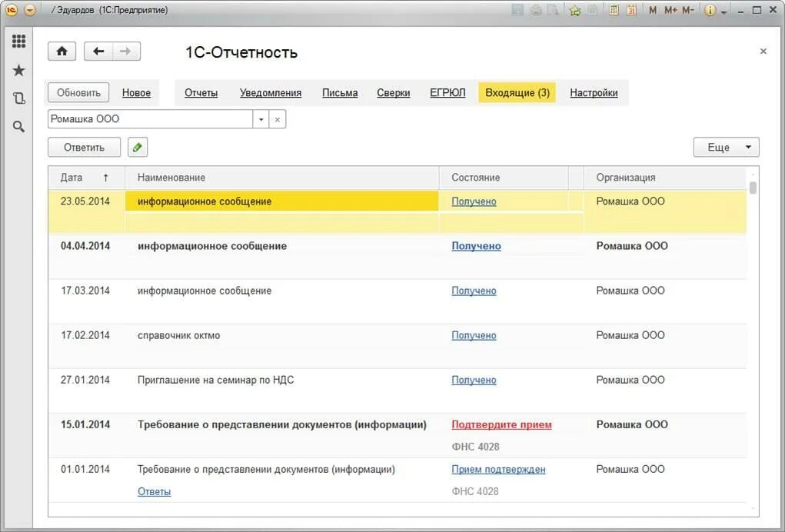
Task: Open the Настройки tab
Action: coord(594,92)
